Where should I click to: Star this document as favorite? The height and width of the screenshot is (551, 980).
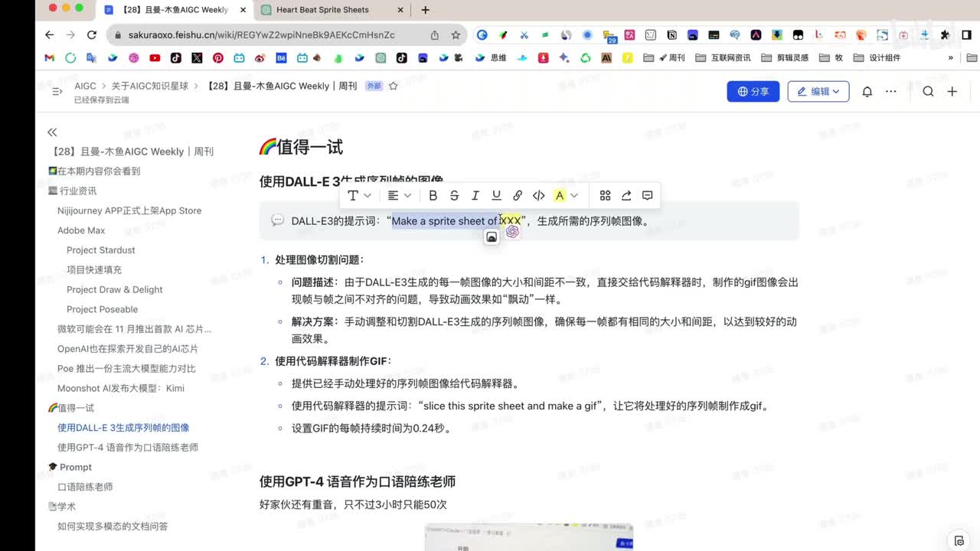tap(394, 86)
